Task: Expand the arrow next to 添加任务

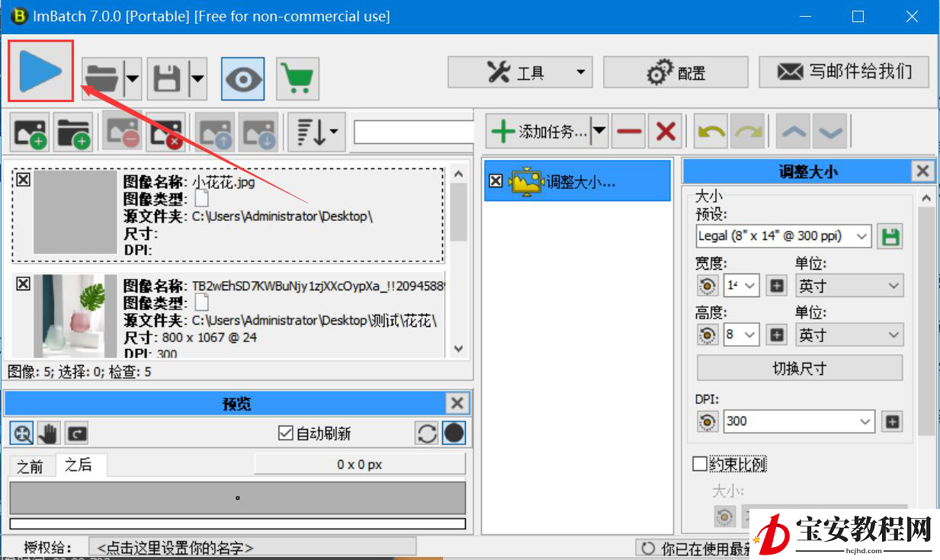Action: click(x=599, y=132)
